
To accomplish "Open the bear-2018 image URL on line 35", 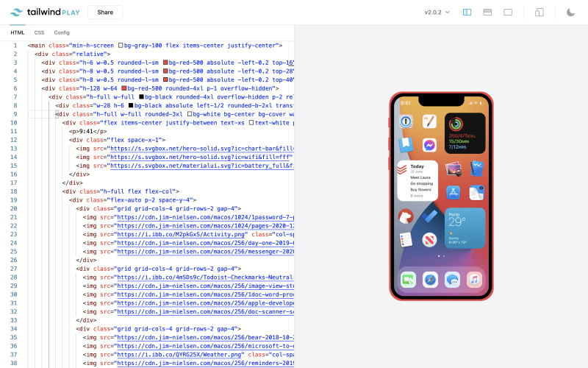I will pyautogui.click(x=206, y=338).
